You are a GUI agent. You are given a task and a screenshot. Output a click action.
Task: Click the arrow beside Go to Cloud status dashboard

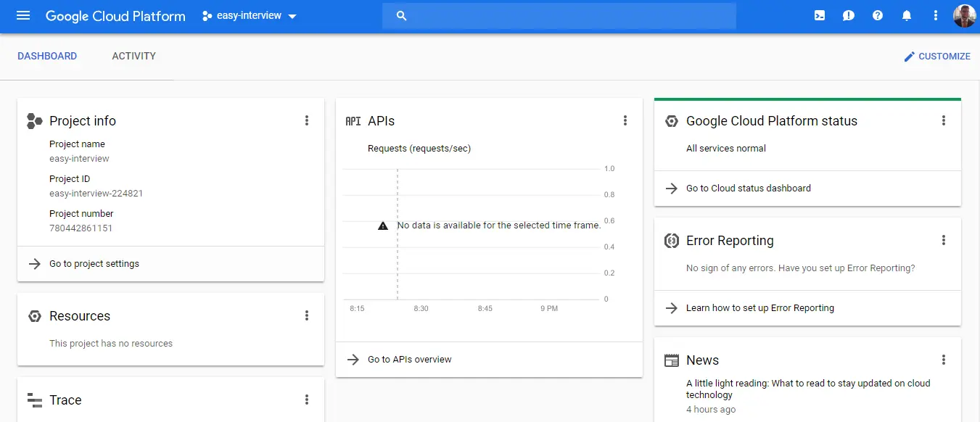coord(672,189)
